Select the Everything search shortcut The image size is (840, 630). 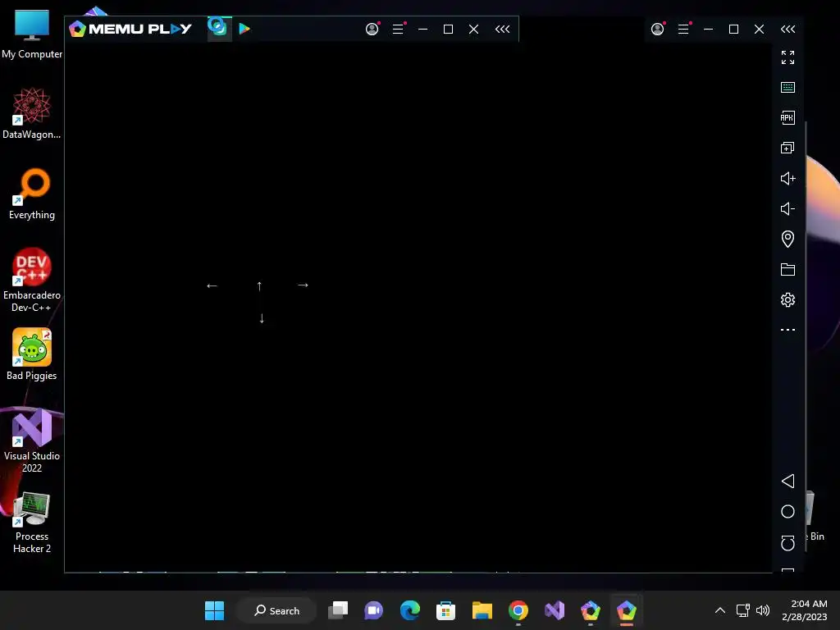tap(32, 194)
